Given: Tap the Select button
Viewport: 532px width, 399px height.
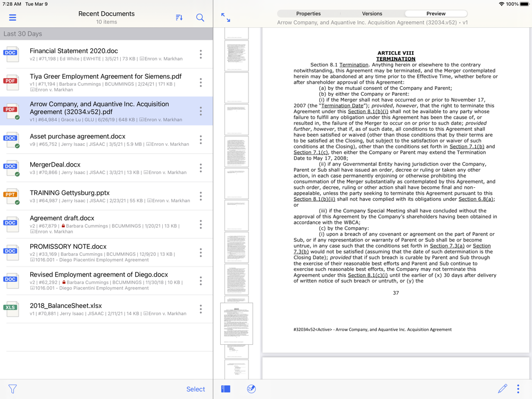Looking at the screenshot, I should coord(195,389).
